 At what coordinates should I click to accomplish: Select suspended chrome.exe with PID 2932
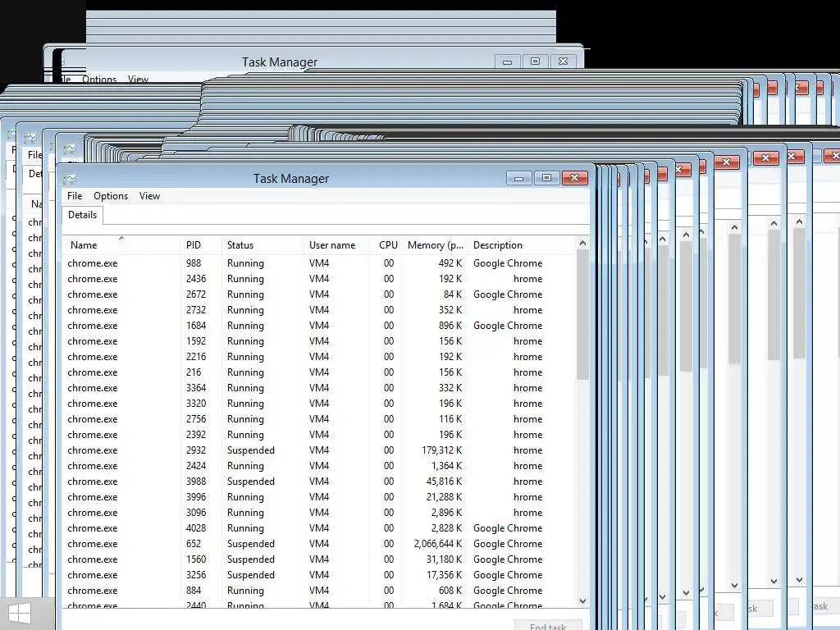tap(319, 450)
